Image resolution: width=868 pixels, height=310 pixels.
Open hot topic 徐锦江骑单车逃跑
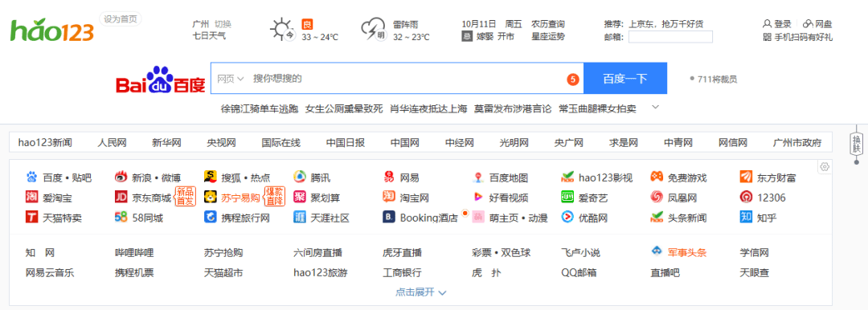point(260,108)
